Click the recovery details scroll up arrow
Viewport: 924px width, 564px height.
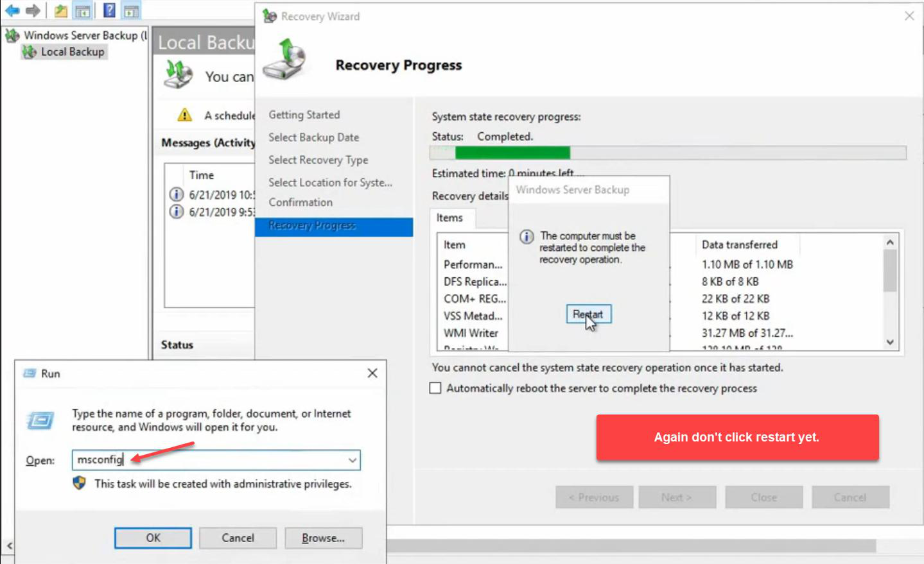click(890, 242)
